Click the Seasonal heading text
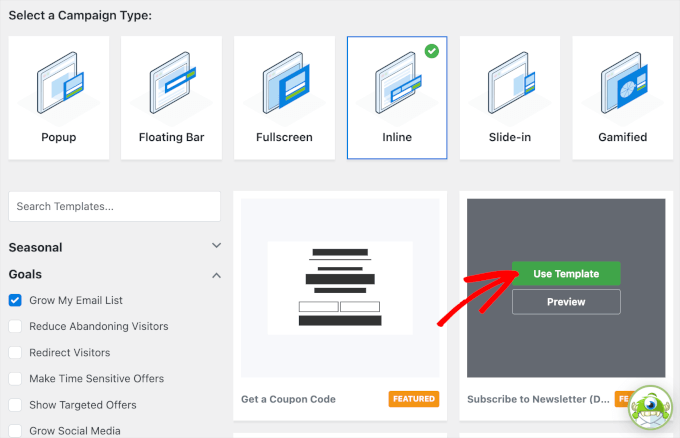This screenshot has height=438, width=680. pyautogui.click(x=36, y=247)
